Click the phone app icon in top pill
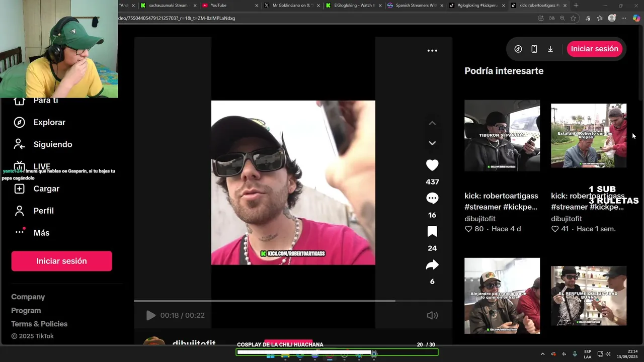The width and height of the screenshot is (644, 362). point(534,49)
